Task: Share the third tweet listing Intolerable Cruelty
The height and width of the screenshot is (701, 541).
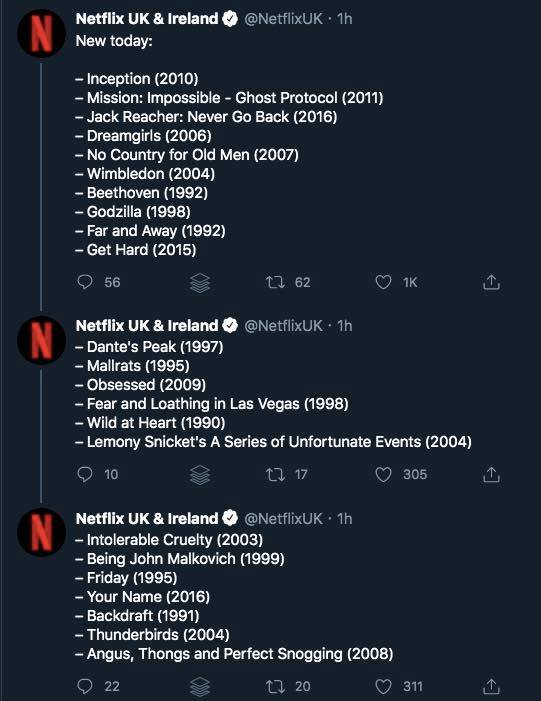Action: tap(491, 686)
